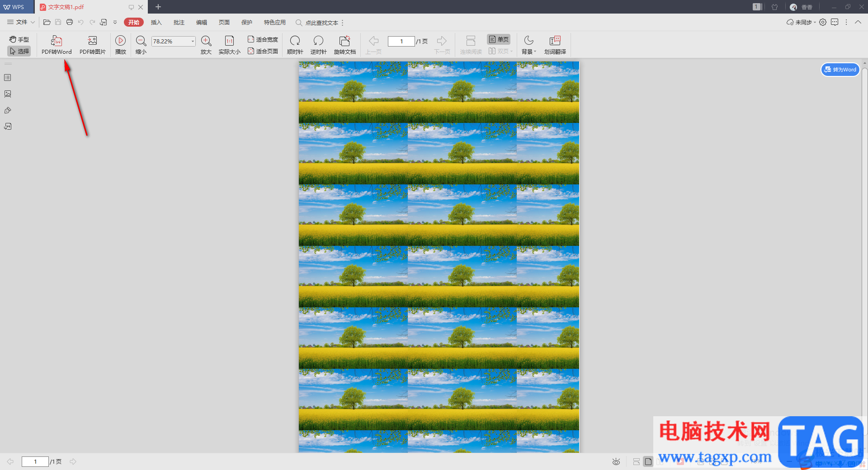The height and width of the screenshot is (470, 868).
Task: Start slideshow with 播放 button
Action: pos(120,45)
